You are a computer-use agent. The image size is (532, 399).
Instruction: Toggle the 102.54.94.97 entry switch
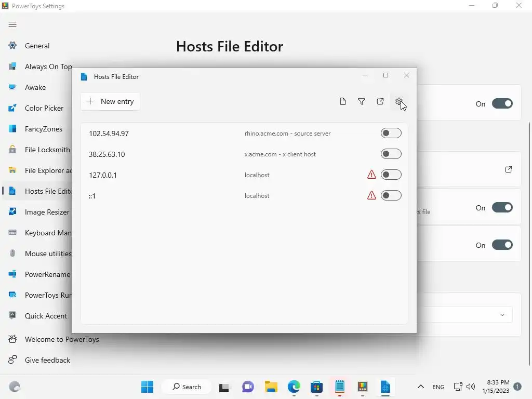tap(391, 133)
